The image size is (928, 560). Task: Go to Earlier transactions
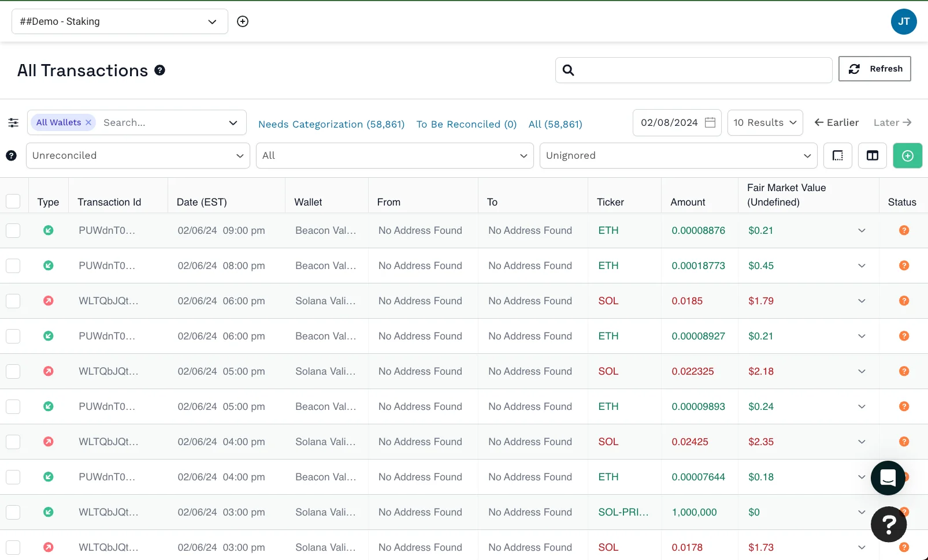836,122
